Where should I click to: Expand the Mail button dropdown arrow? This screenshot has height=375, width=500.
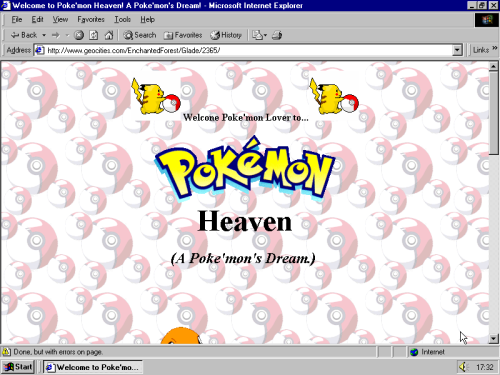(265, 35)
